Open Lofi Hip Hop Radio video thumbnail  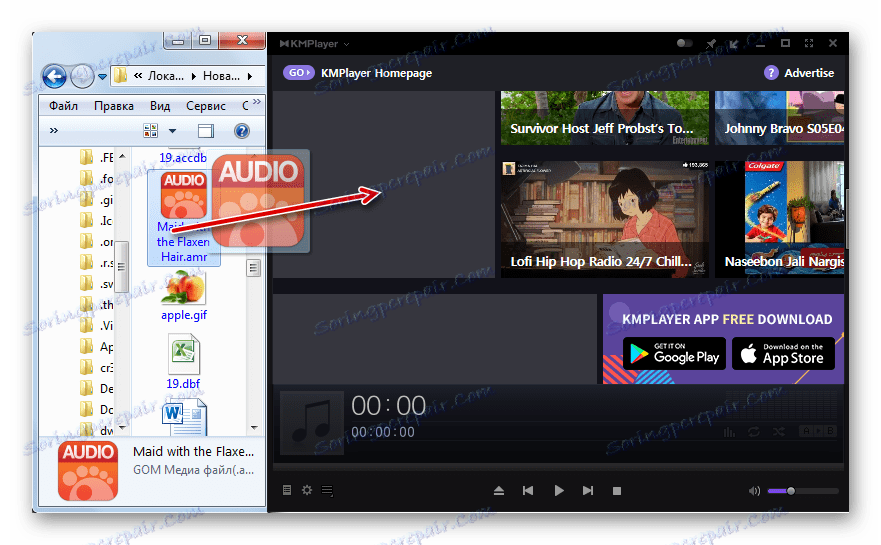[x=605, y=219]
